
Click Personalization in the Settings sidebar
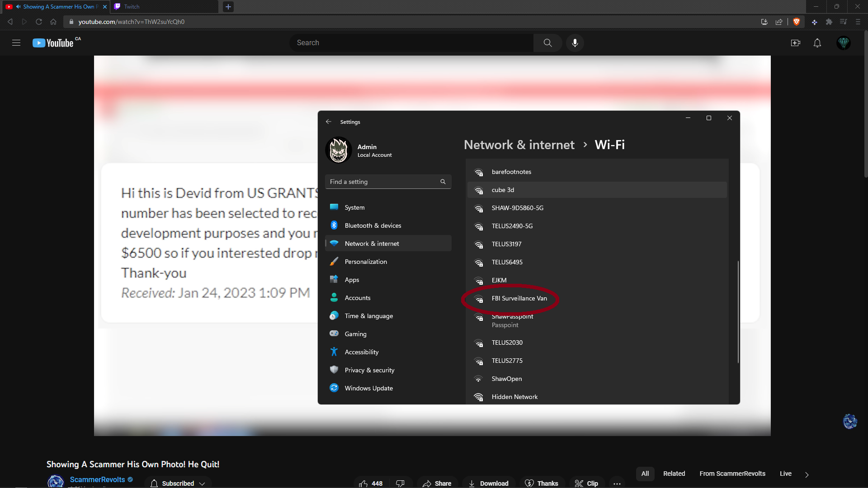(388, 262)
